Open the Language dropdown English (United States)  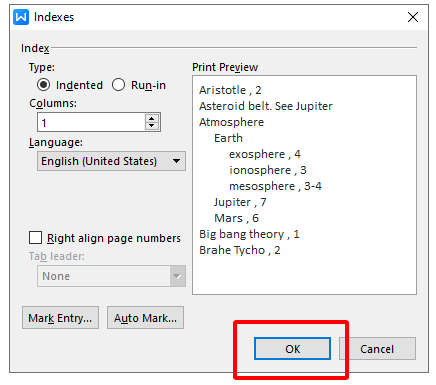point(111,161)
